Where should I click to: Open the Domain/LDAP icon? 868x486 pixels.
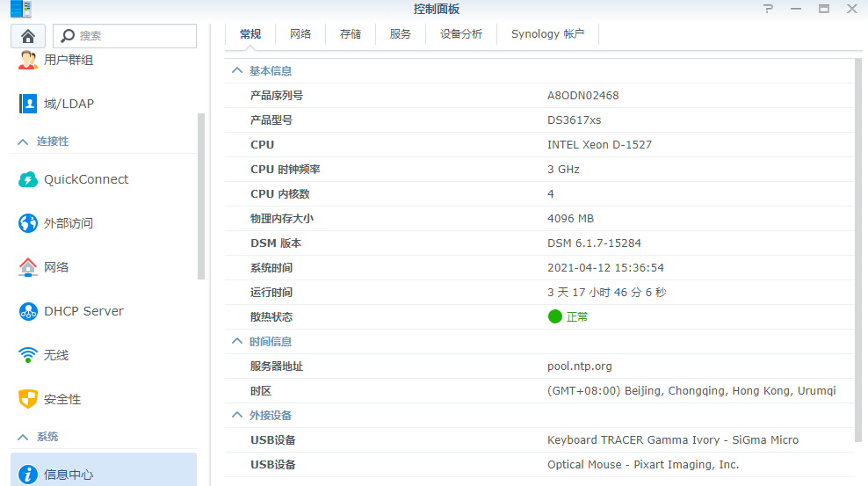point(28,104)
